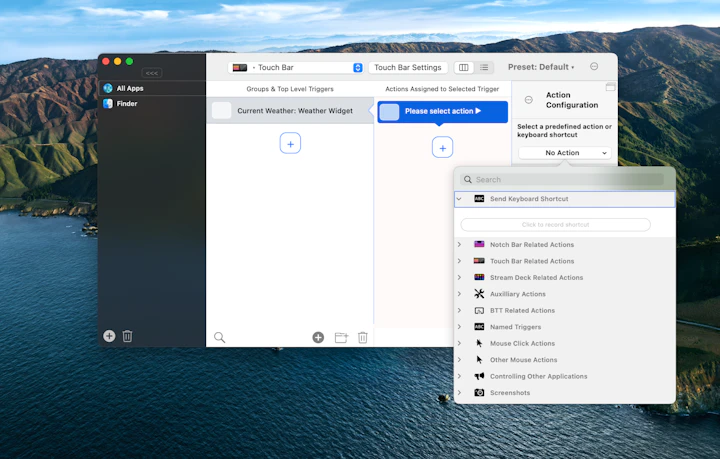Expand Mouse Click Actions

click(459, 343)
